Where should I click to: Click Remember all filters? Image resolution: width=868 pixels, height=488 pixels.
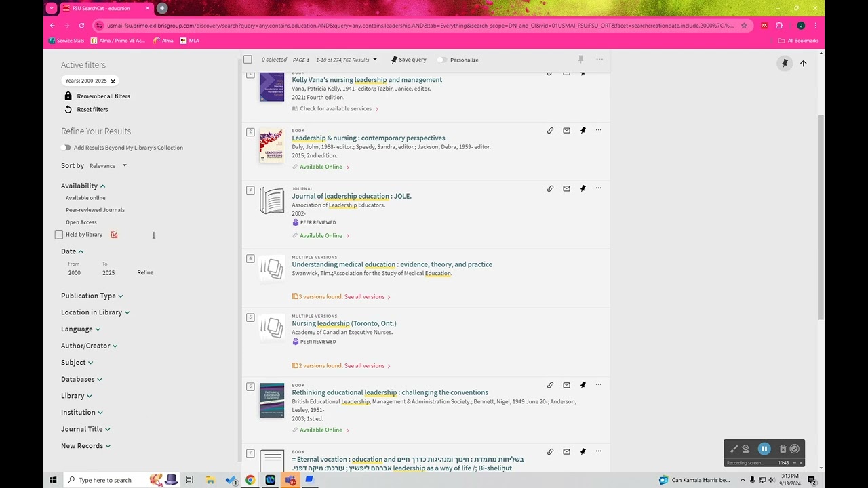[x=97, y=96]
